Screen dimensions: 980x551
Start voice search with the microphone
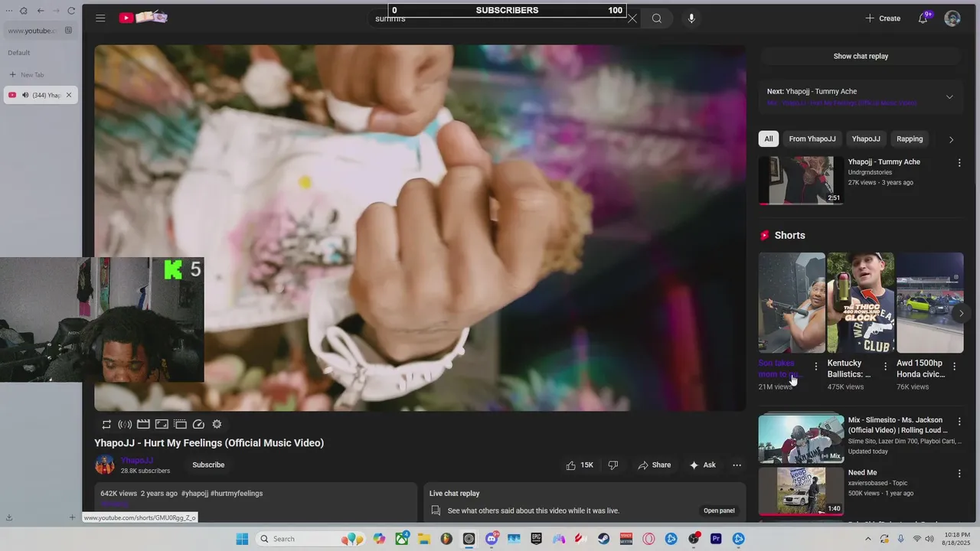coord(691,18)
